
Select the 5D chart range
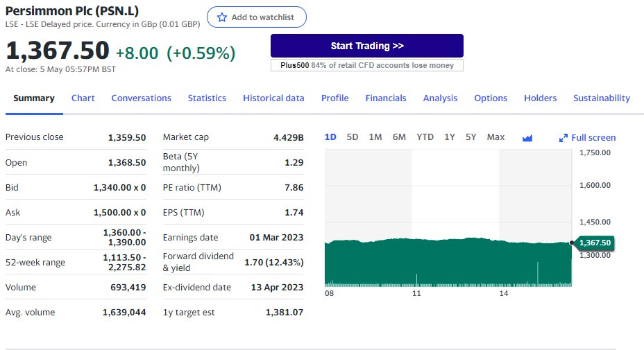point(353,137)
